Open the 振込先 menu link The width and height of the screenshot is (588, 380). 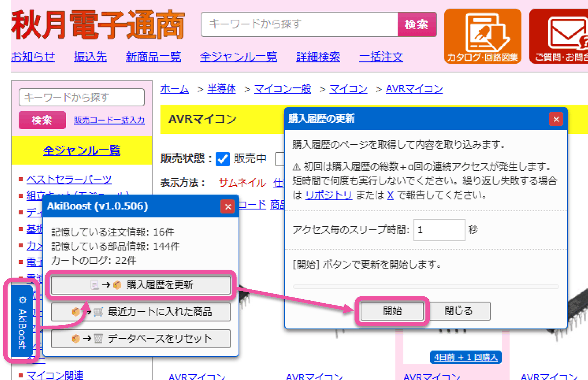[90, 57]
